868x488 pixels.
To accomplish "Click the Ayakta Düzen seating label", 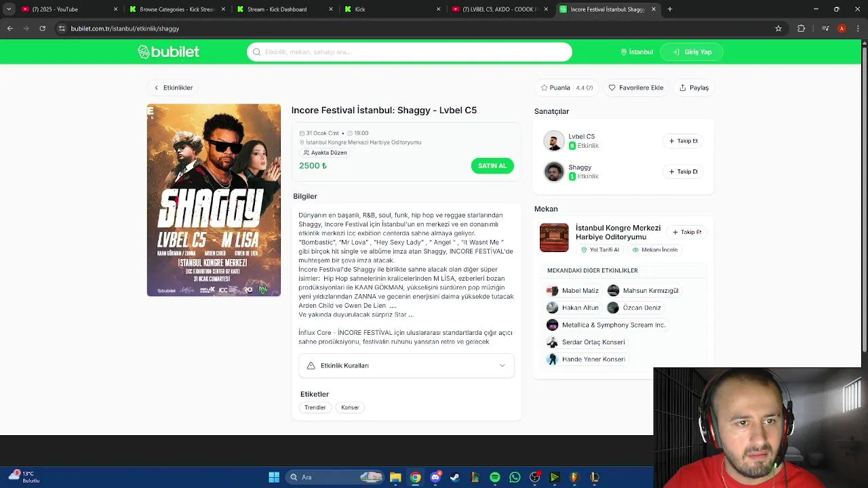I will click(325, 152).
